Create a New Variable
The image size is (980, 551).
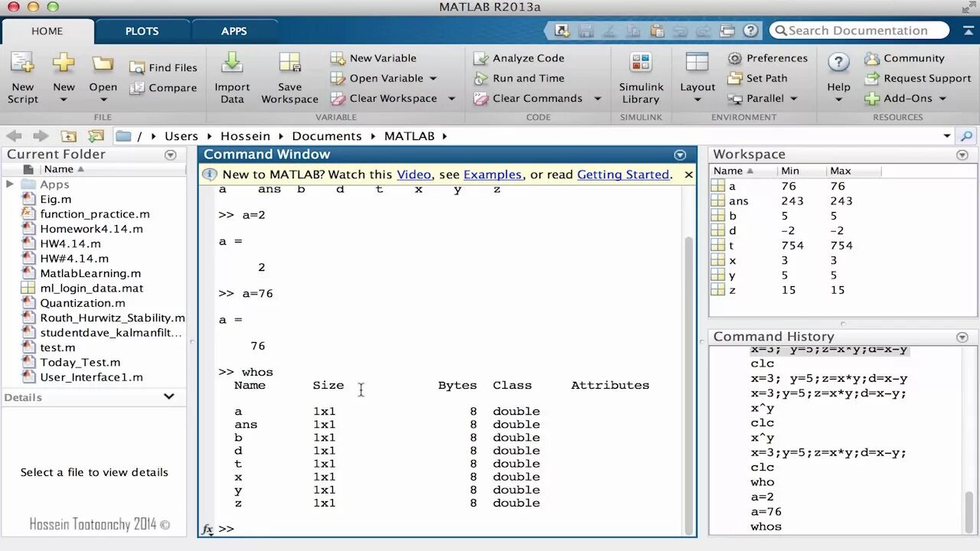click(374, 58)
